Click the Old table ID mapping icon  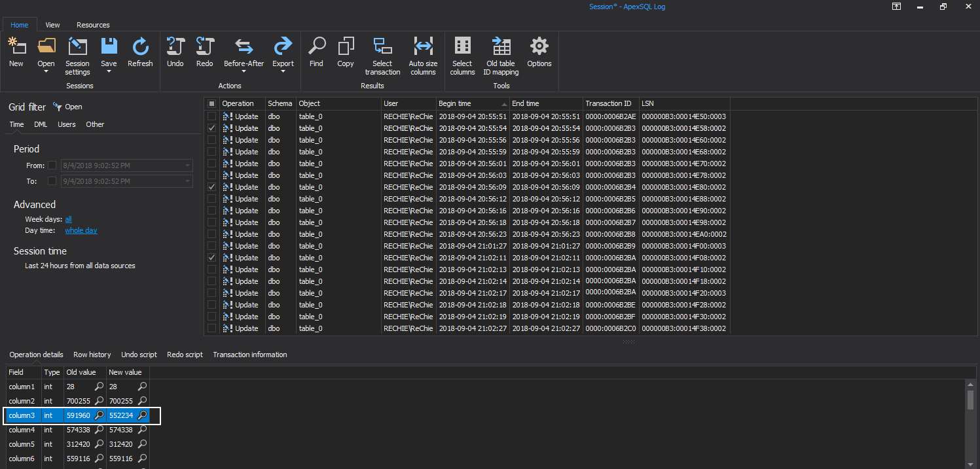501,46
